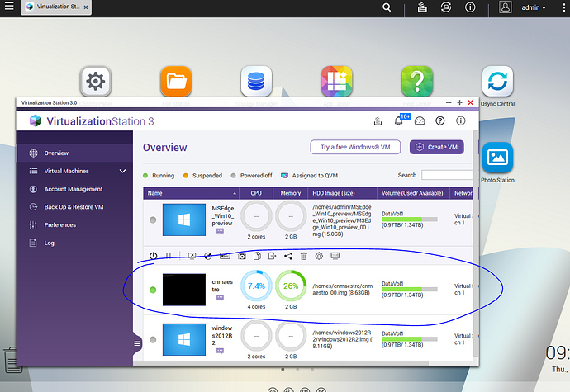Image resolution: width=570 pixels, height=392 pixels.
Task: Open Control Panel gear desktop icon
Action: (96, 81)
